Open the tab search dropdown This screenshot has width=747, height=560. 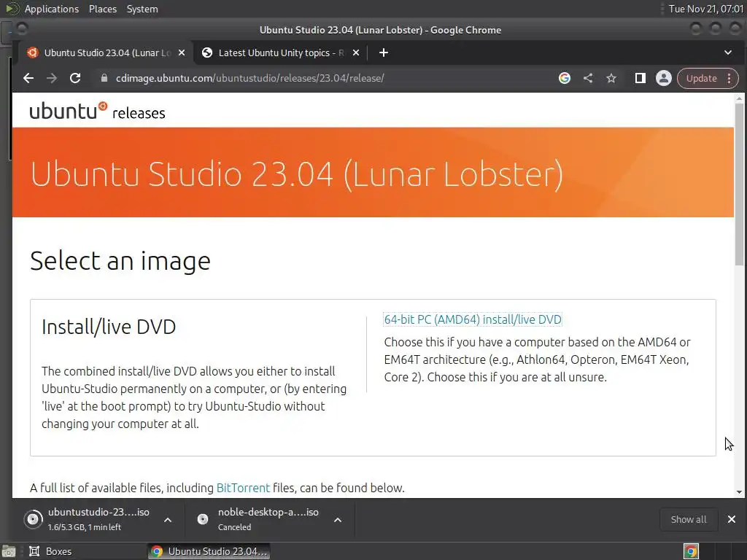(728, 52)
